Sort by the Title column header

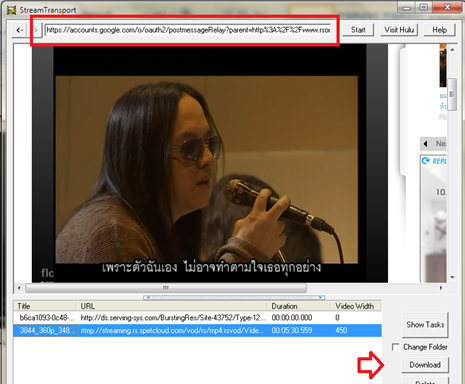(x=45, y=306)
